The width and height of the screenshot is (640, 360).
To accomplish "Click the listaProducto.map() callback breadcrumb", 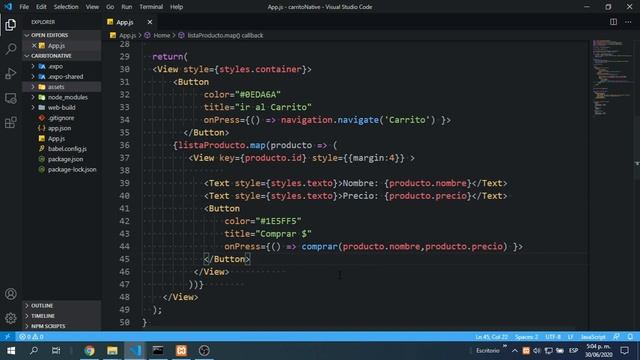I will [225, 36].
